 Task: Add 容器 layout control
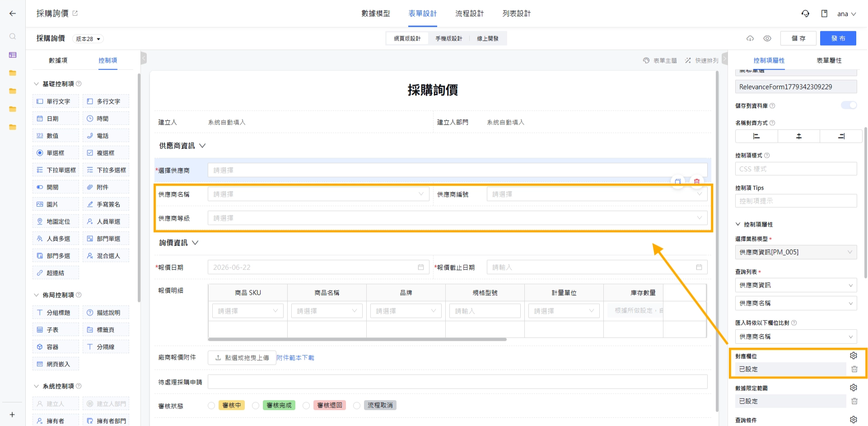(56, 347)
